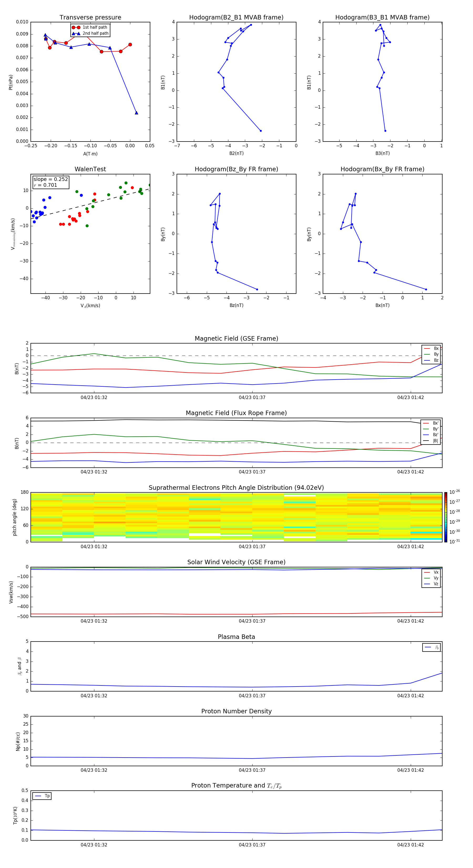Click the 'WalenTest' plot title
Viewport: 473px width, 868px height.
pos(90,169)
